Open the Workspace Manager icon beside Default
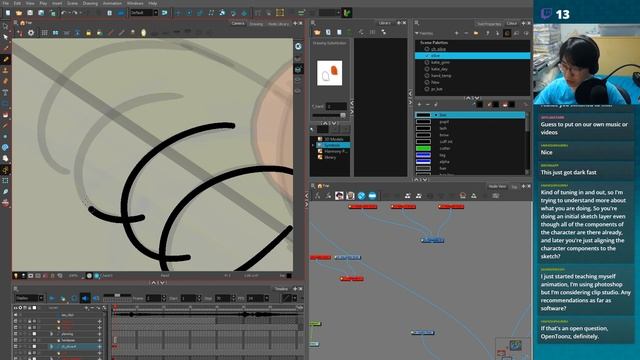Viewport: 640px width, 360px height. [x=164, y=13]
